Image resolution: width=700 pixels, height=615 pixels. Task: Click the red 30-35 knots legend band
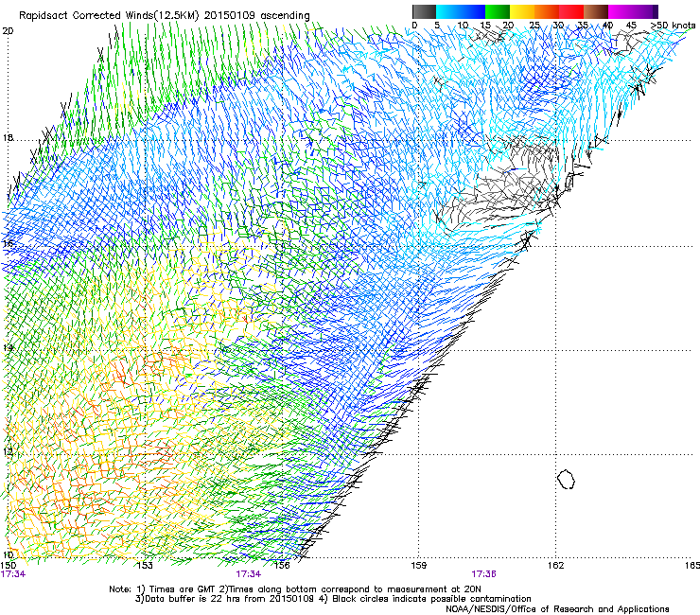click(571, 11)
